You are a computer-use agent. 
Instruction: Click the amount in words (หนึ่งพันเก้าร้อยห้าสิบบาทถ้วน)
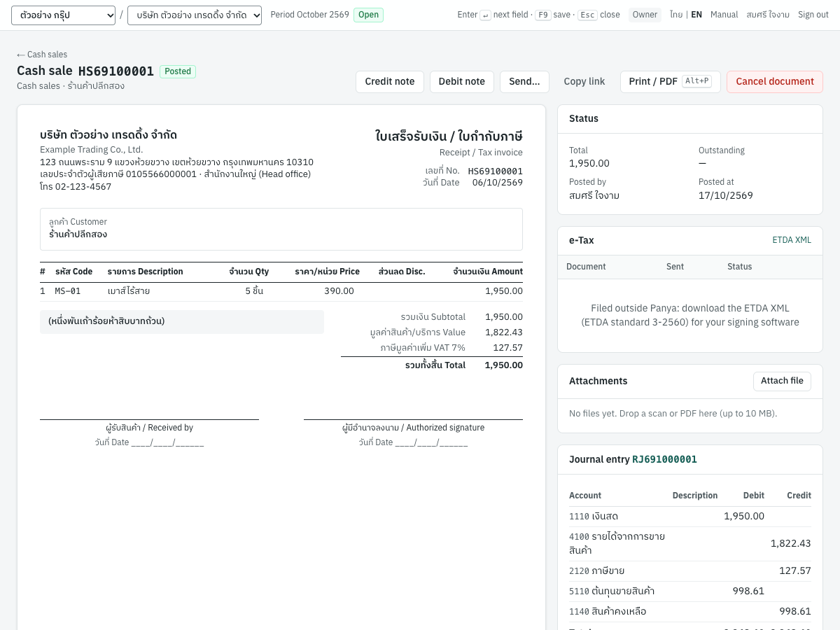coord(106,321)
